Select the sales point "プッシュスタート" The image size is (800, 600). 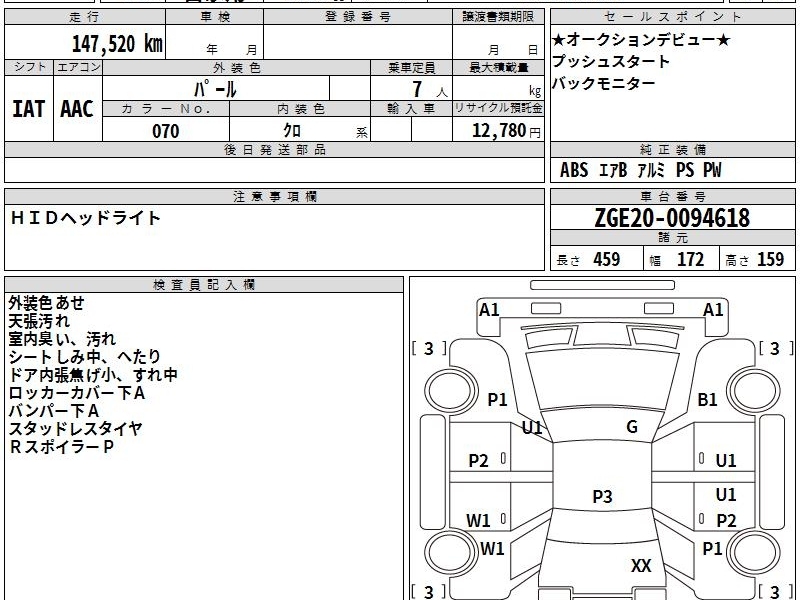pos(611,61)
